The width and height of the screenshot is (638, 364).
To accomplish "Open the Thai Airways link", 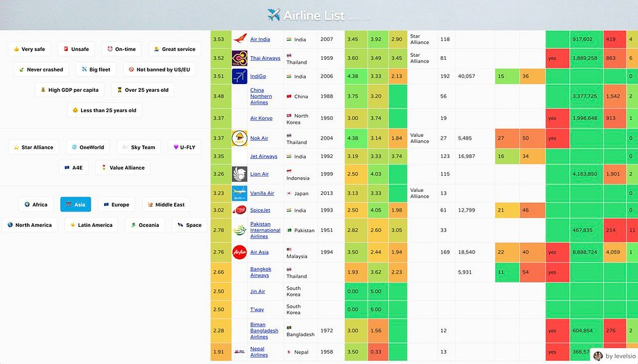I will (265, 58).
